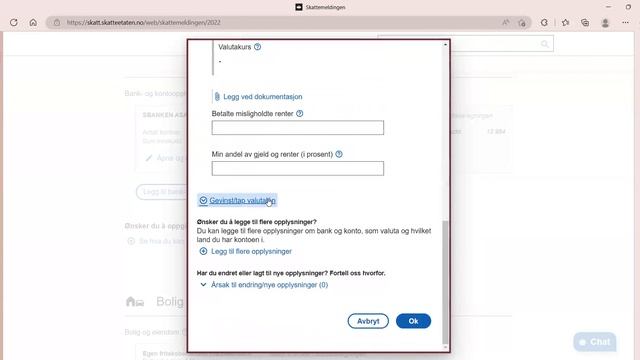This screenshot has width=640, height=360.
Task: Click the Betalte misligholdte renter input field
Action: pyautogui.click(x=298, y=128)
